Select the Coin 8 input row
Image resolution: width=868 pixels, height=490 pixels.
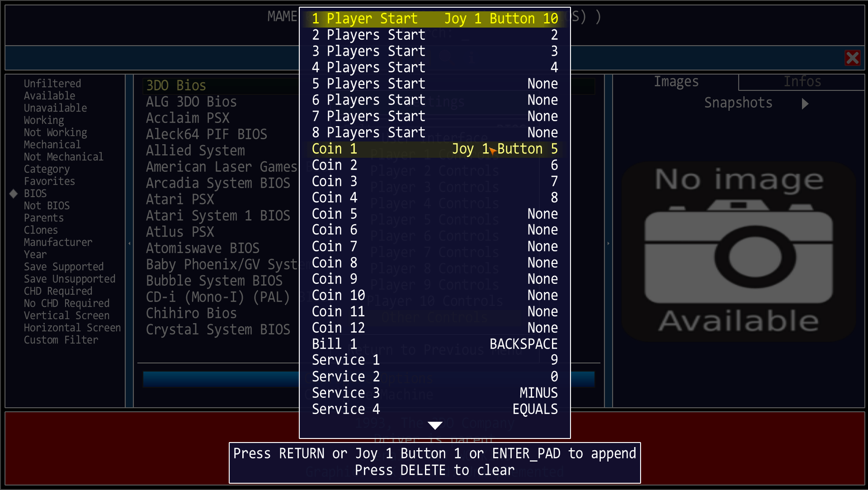click(x=435, y=263)
